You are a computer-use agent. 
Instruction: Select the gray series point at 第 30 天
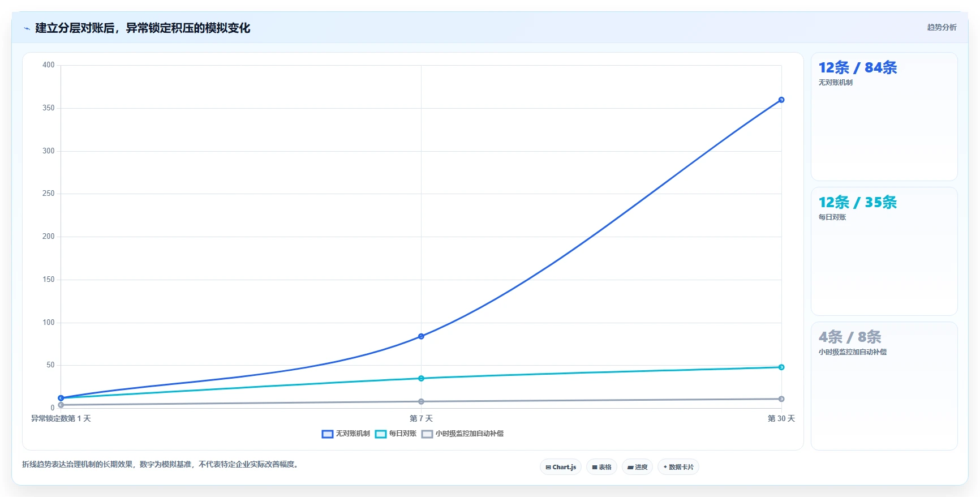pos(781,399)
